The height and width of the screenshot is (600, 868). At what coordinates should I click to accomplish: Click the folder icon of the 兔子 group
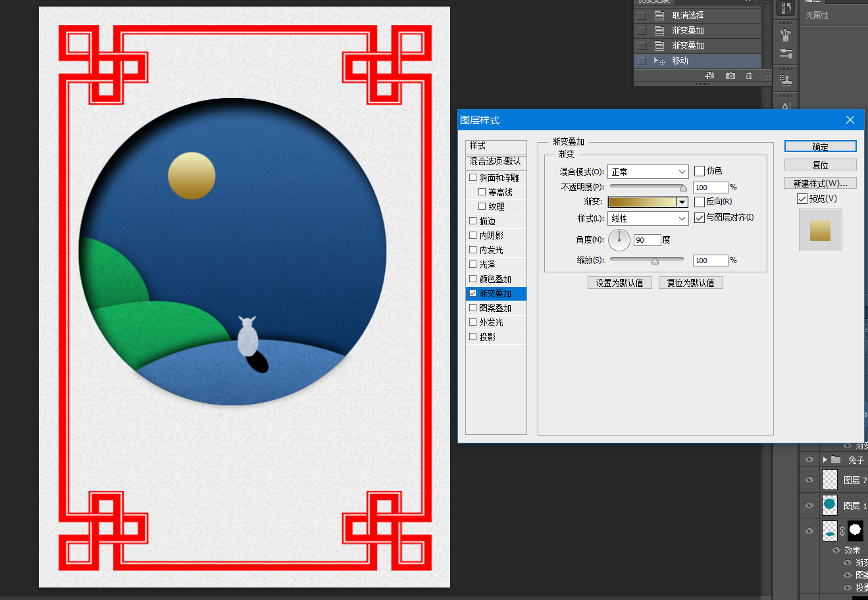pos(836,460)
